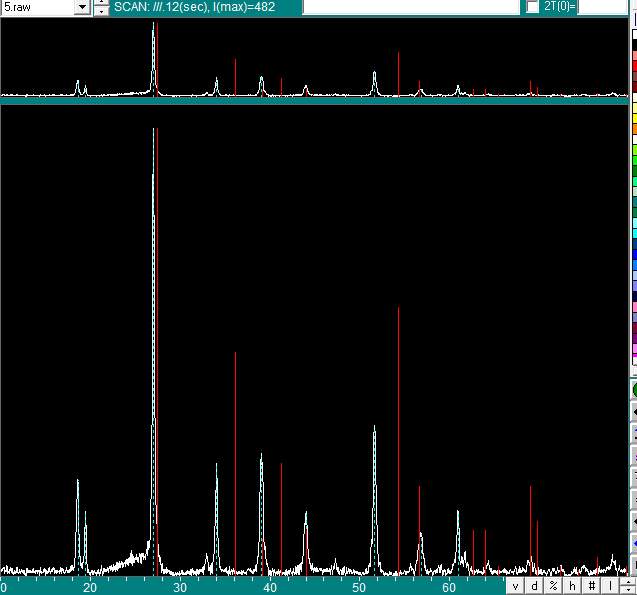This screenshot has width=637, height=595.
Task: Click the tall red reference line near 54 degrees
Action: [399, 440]
